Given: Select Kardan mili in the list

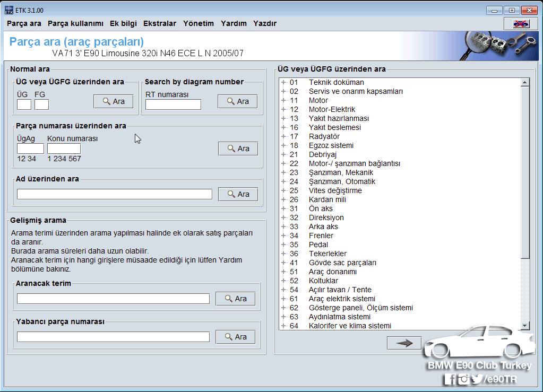Looking at the screenshot, I should (327, 199).
